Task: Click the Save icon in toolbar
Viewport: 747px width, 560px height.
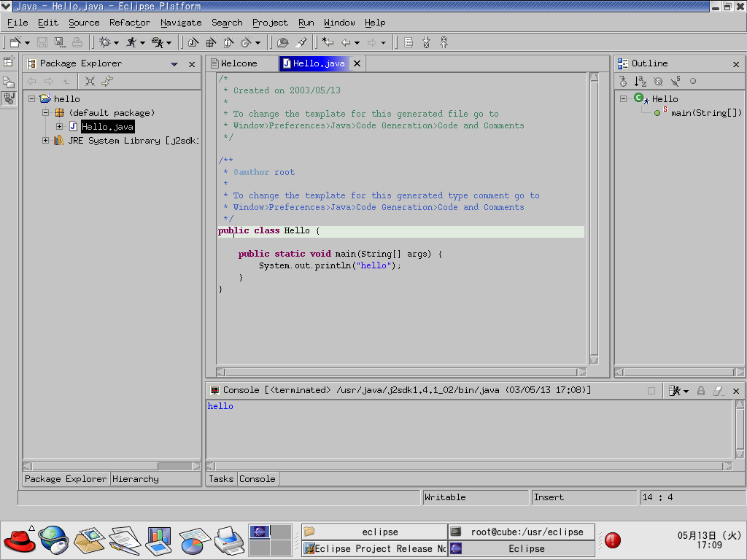Action: 42,42
